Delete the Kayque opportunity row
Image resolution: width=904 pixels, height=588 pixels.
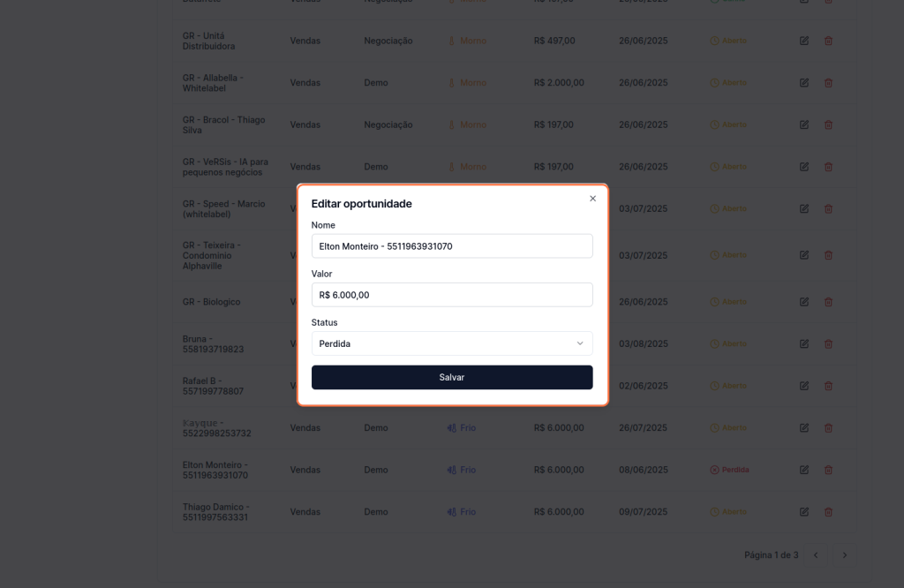coord(828,428)
